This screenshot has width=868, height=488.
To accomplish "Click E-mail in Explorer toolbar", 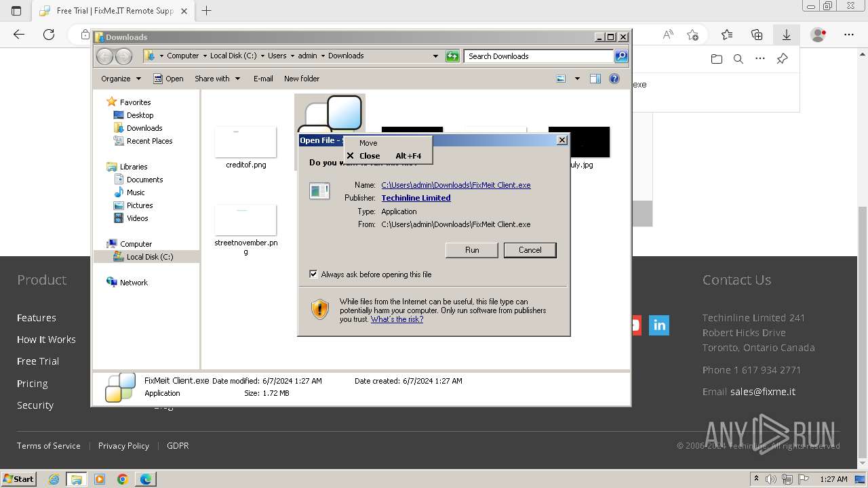I will [x=263, y=79].
